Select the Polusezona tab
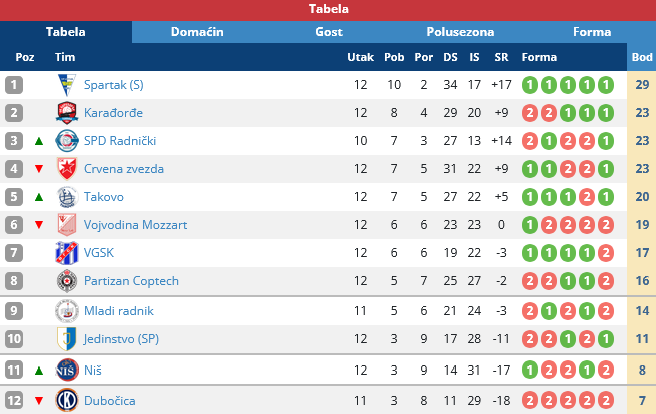 click(x=460, y=32)
